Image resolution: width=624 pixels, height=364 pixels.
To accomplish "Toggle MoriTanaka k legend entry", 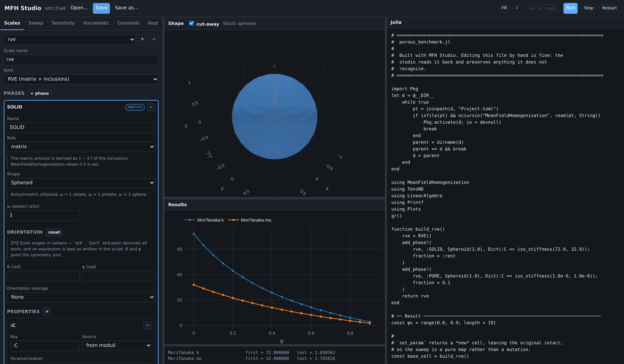I will [204, 220].
